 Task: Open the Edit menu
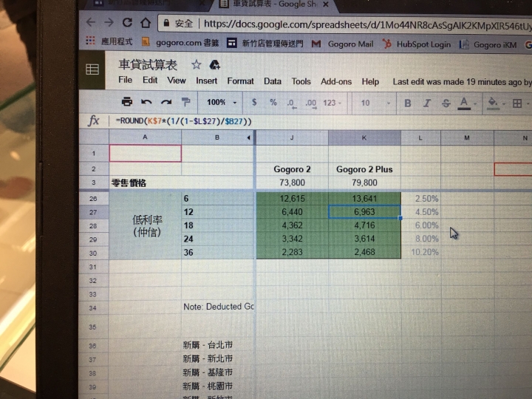coord(150,80)
